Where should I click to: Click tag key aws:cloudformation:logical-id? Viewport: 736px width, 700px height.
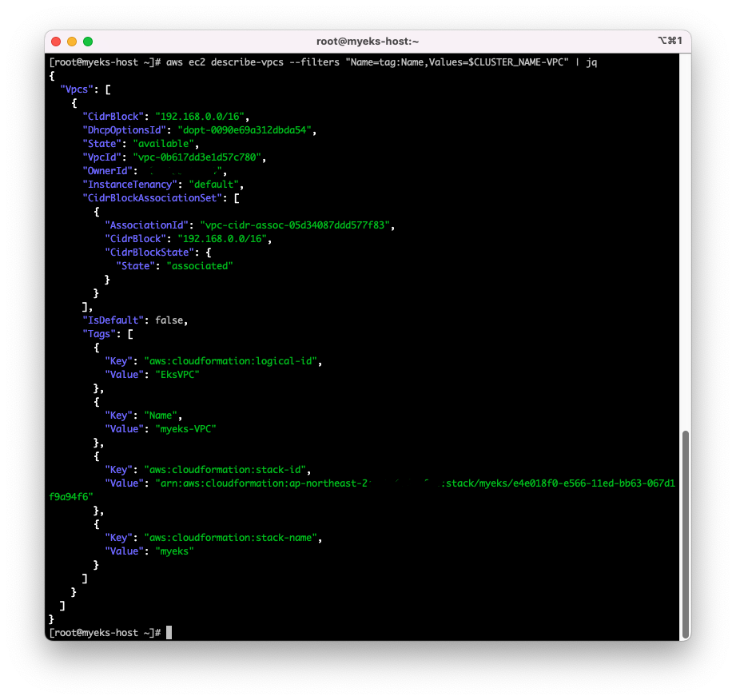tap(231, 361)
